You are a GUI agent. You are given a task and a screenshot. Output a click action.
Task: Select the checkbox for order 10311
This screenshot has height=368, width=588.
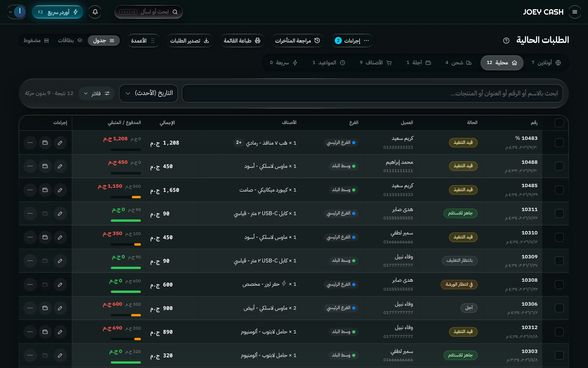(x=559, y=213)
